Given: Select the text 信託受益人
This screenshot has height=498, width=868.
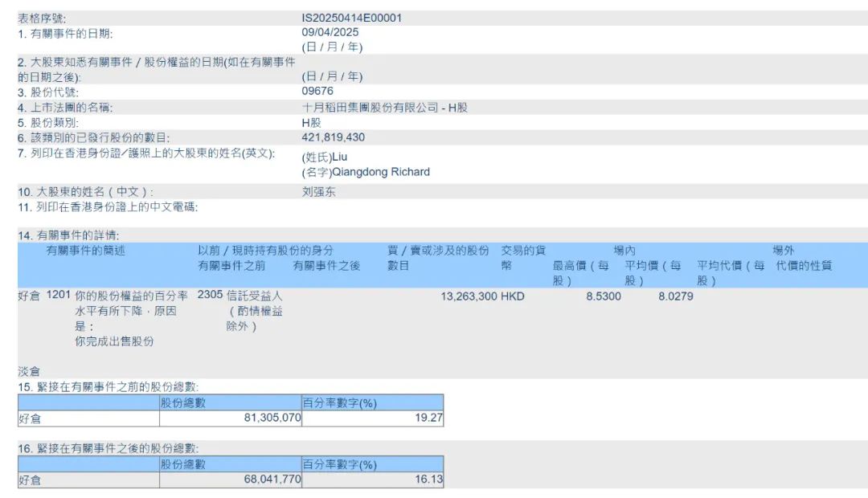Looking at the screenshot, I should click(x=254, y=296).
